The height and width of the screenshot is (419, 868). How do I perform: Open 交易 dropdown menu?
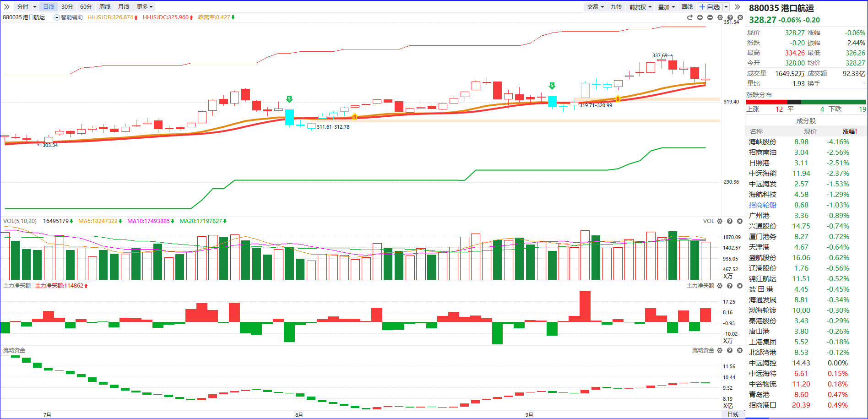pos(596,7)
